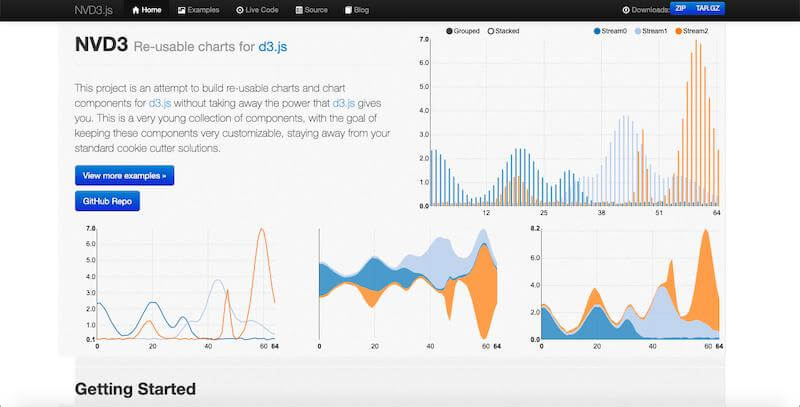The height and width of the screenshot is (407, 800).
Task: Open the Blog nav tab
Action: 357,10
